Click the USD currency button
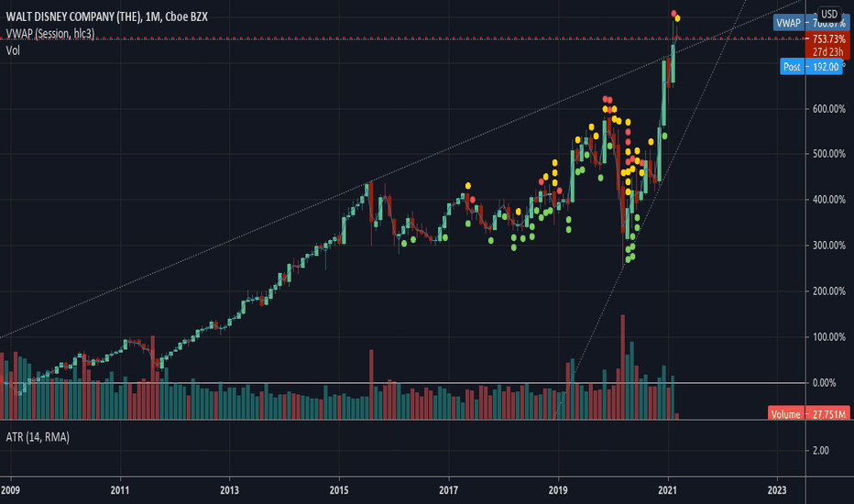The width and height of the screenshot is (854, 504). (829, 14)
